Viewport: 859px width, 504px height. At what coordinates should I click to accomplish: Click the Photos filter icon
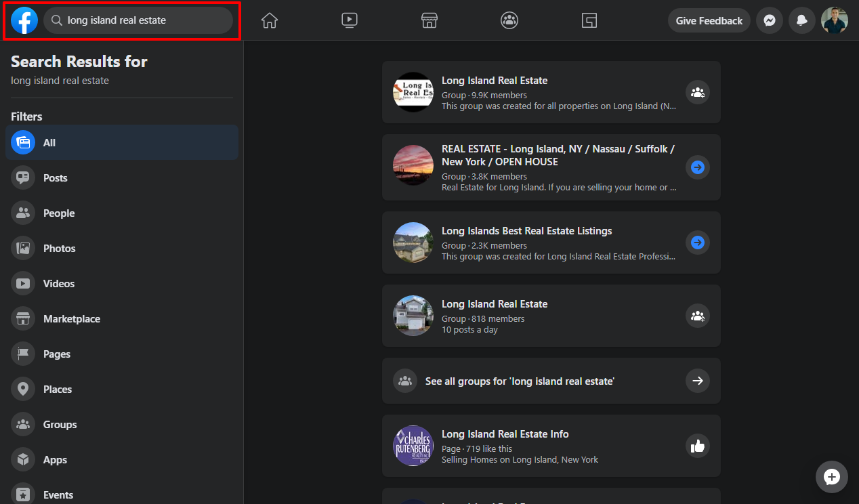coord(23,248)
